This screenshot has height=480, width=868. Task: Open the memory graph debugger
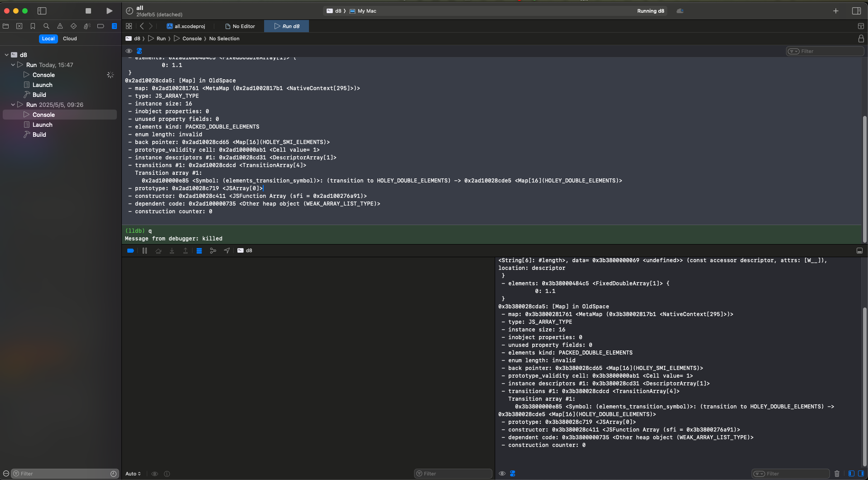pyautogui.click(x=213, y=250)
